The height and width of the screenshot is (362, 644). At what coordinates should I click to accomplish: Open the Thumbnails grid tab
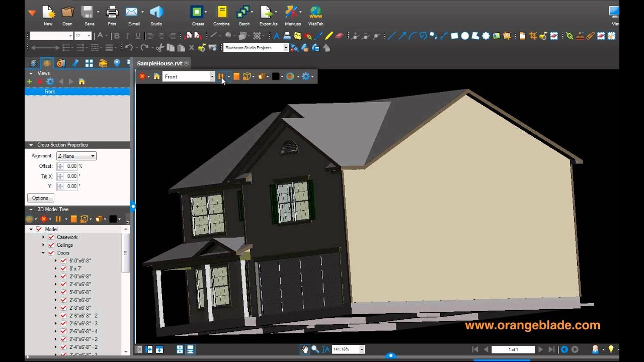point(89,63)
